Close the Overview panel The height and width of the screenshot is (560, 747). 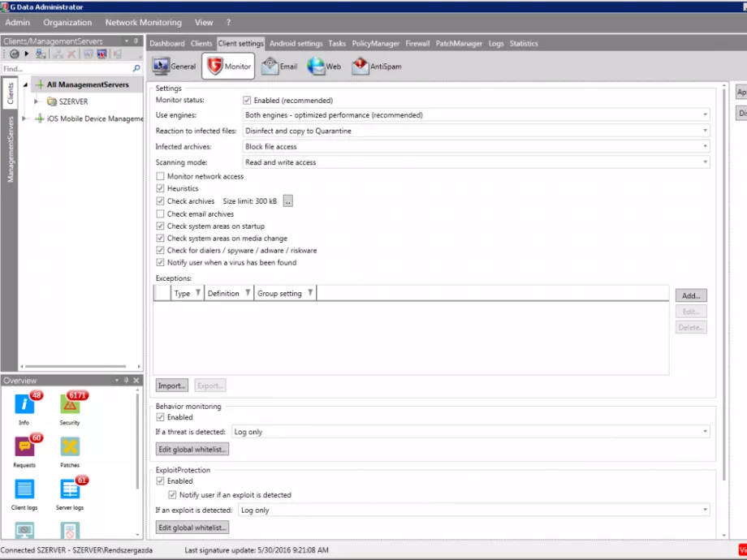(136, 381)
